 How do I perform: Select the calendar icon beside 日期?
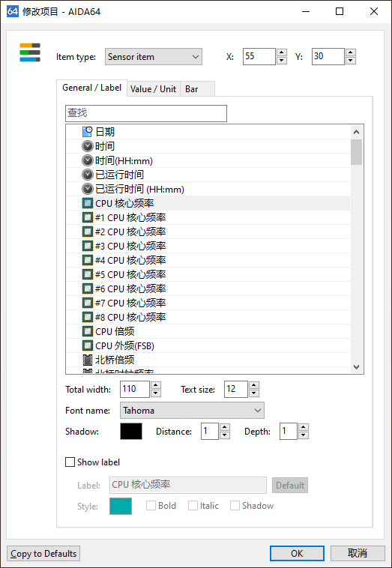87,132
